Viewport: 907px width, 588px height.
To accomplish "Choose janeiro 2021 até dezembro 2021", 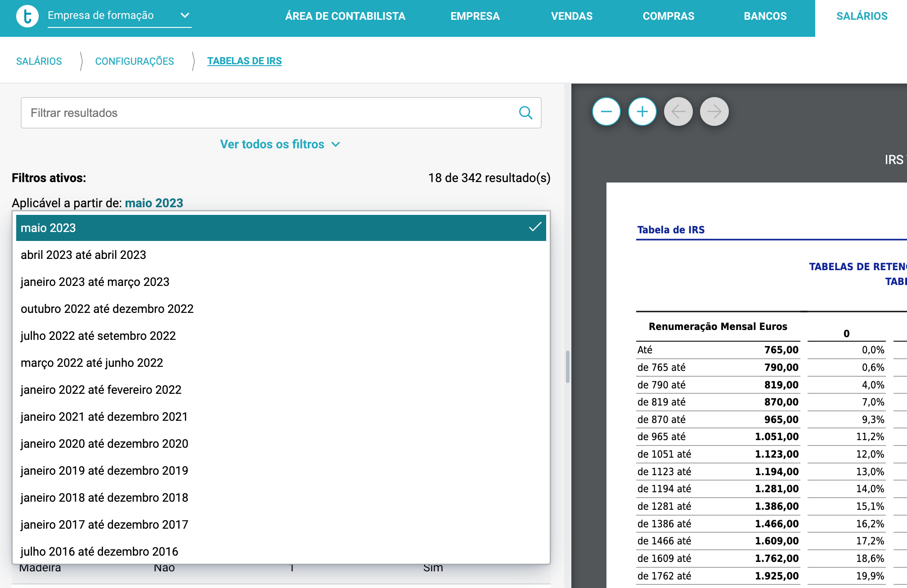I will [x=281, y=417].
